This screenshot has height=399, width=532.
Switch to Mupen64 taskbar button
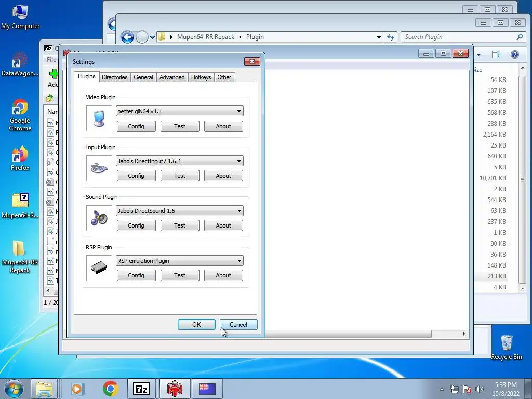175,389
